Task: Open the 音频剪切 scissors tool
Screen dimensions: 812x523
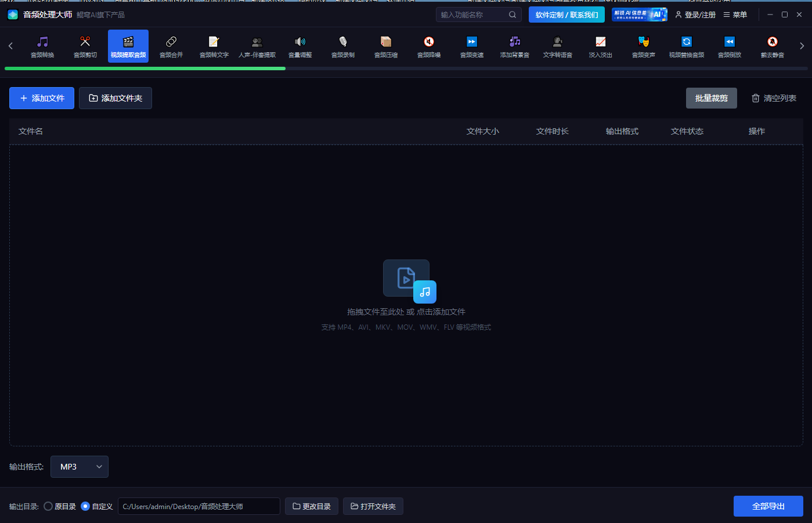Action: pos(85,46)
